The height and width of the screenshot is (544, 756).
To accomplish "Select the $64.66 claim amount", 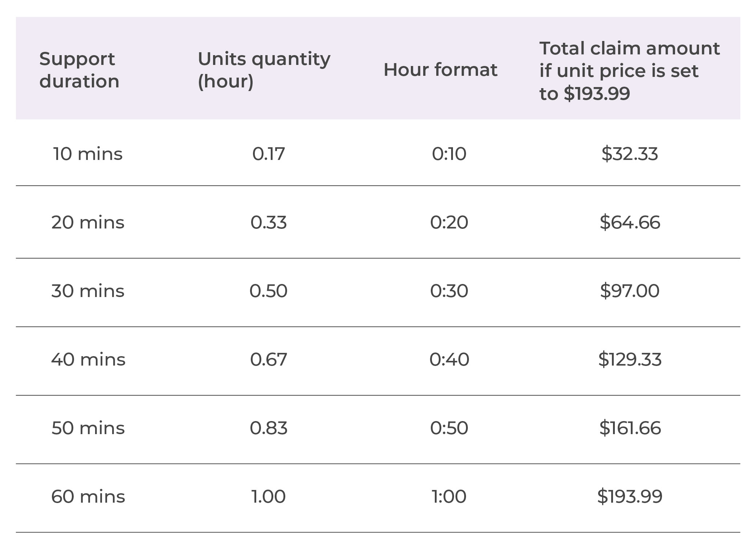I will pos(630,222).
